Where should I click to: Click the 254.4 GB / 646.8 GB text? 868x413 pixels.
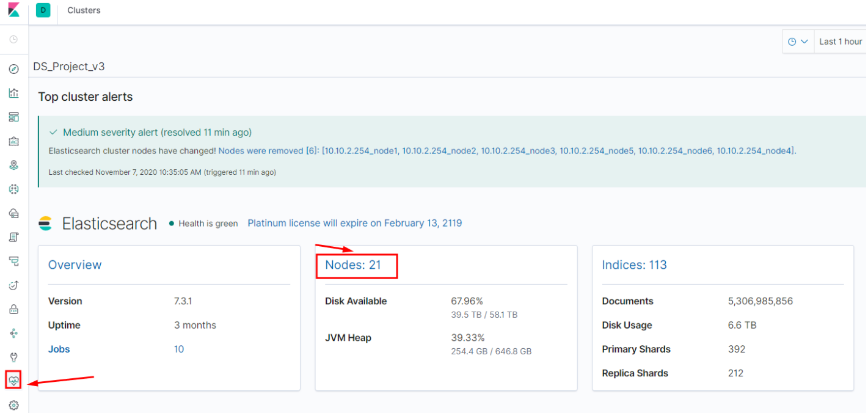[x=491, y=351]
